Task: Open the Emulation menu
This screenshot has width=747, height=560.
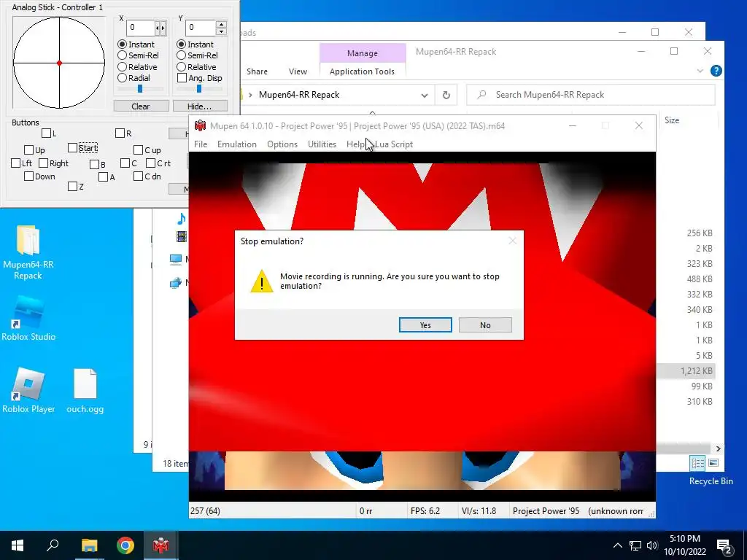Action: pyautogui.click(x=237, y=144)
